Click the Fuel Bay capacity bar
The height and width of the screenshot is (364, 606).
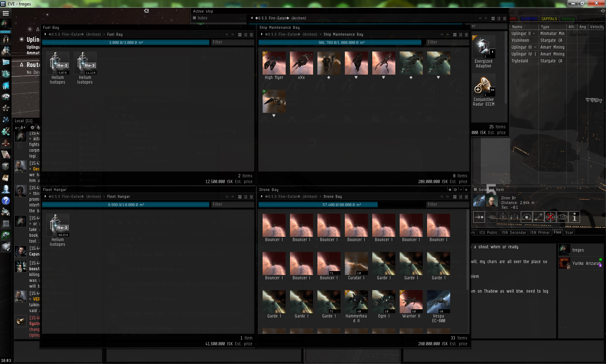126,43
